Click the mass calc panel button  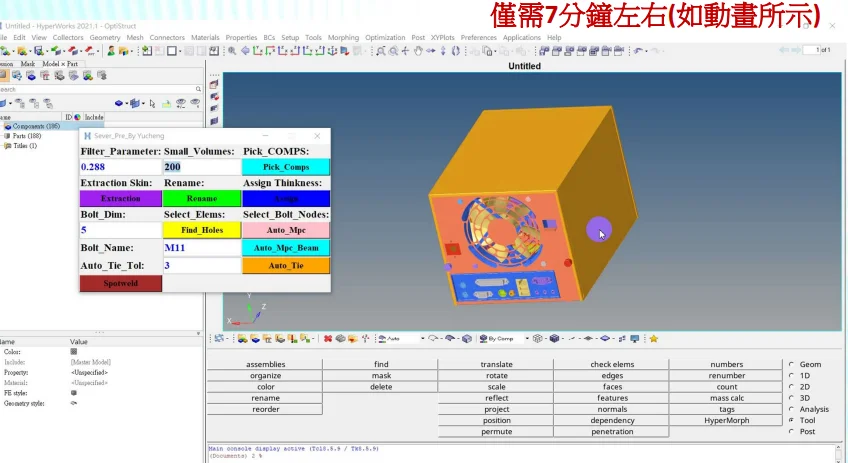(x=727, y=398)
